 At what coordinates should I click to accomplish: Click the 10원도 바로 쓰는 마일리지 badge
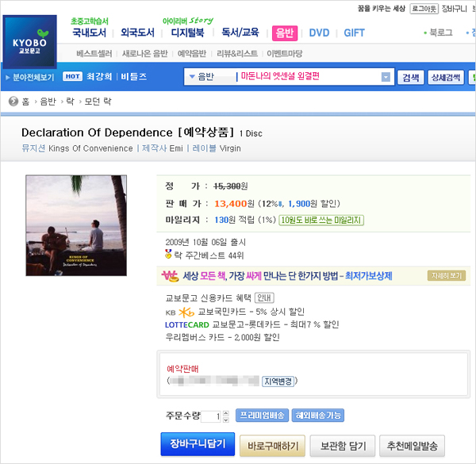tap(321, 220)
